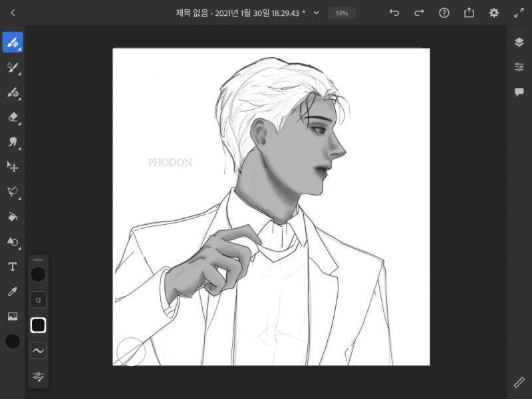
Task: Select the Shapes tool
Action: click(13, 241)
